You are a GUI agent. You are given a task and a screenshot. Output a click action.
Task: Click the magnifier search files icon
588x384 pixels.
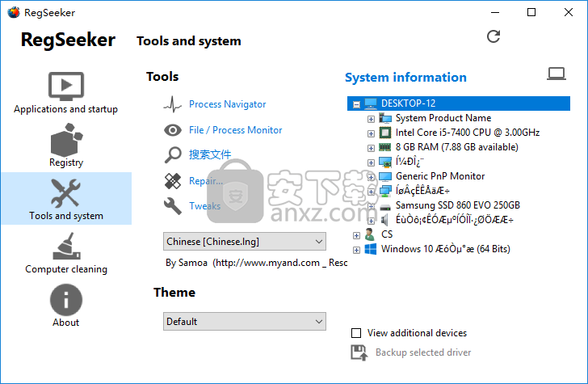click(x=173, y=154)
